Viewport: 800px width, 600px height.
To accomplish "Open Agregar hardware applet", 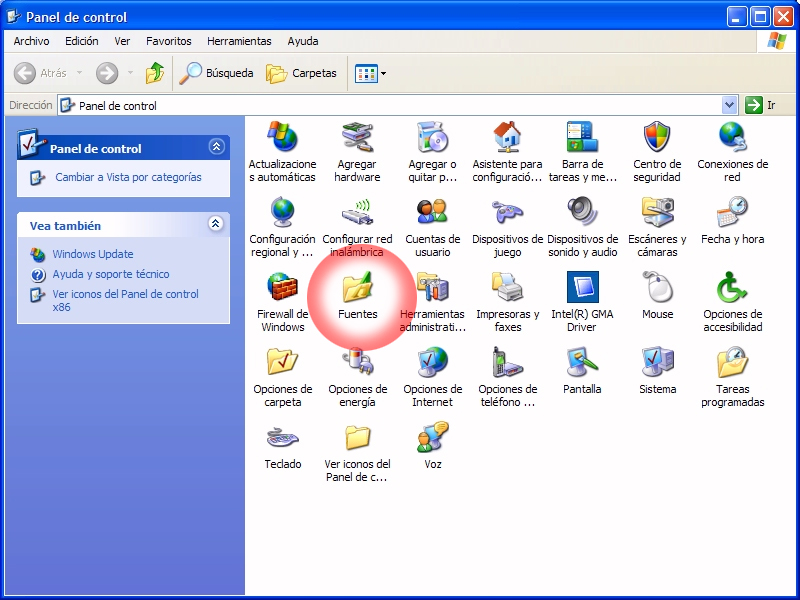I will pos(357,137).
